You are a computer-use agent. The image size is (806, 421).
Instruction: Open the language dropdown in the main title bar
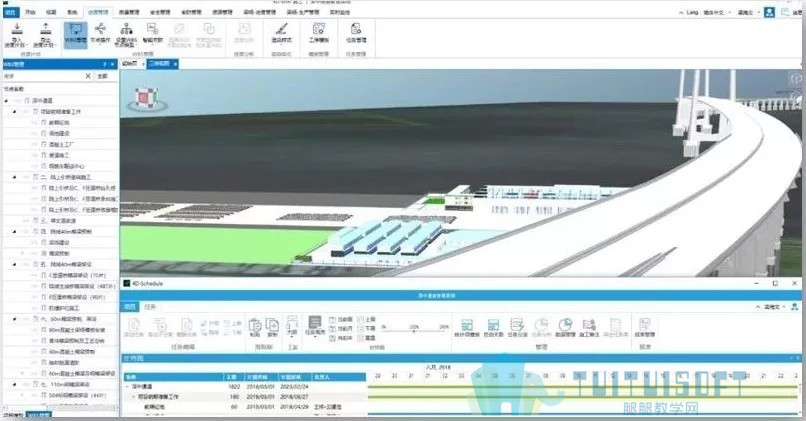(x=728, y=12)
